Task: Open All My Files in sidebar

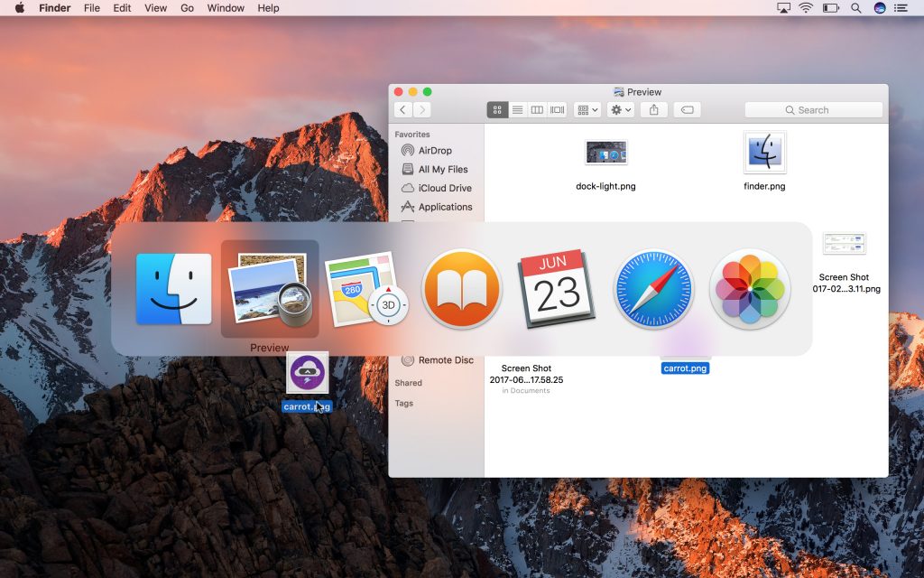Action: (436, 169)
